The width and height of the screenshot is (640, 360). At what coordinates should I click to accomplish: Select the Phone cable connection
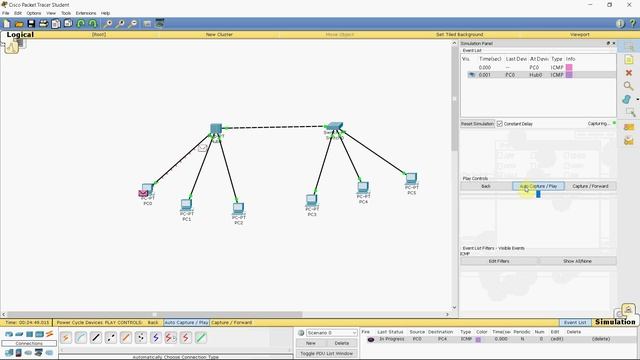click(x=141, y=338)
